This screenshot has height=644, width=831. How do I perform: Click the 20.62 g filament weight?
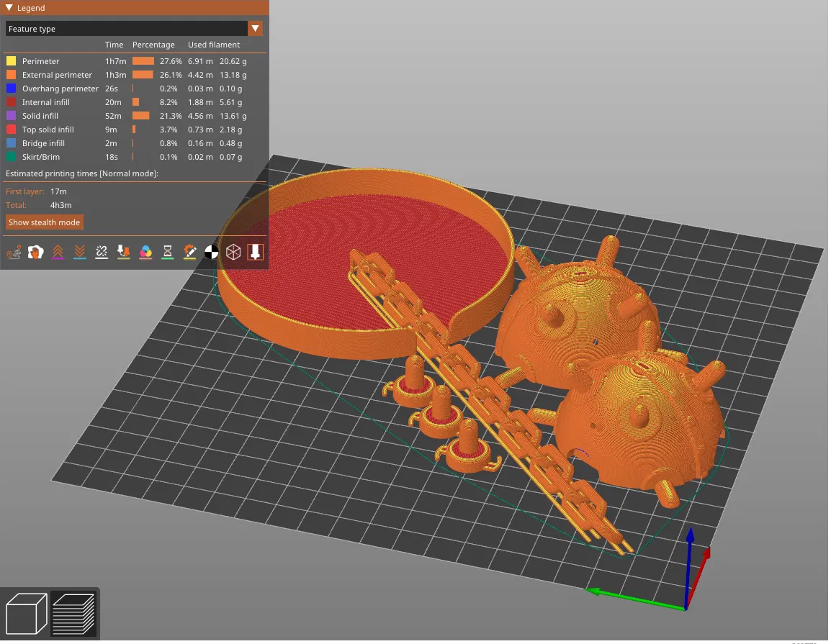[233, 61]
